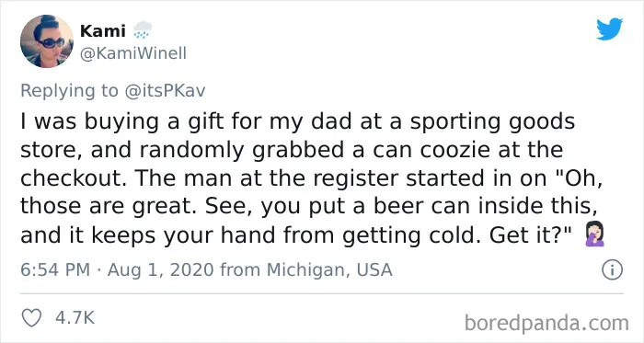Viewport: 644px width, 343px height.
Task: Click the "Replying to" label
Action: [69, 91]
